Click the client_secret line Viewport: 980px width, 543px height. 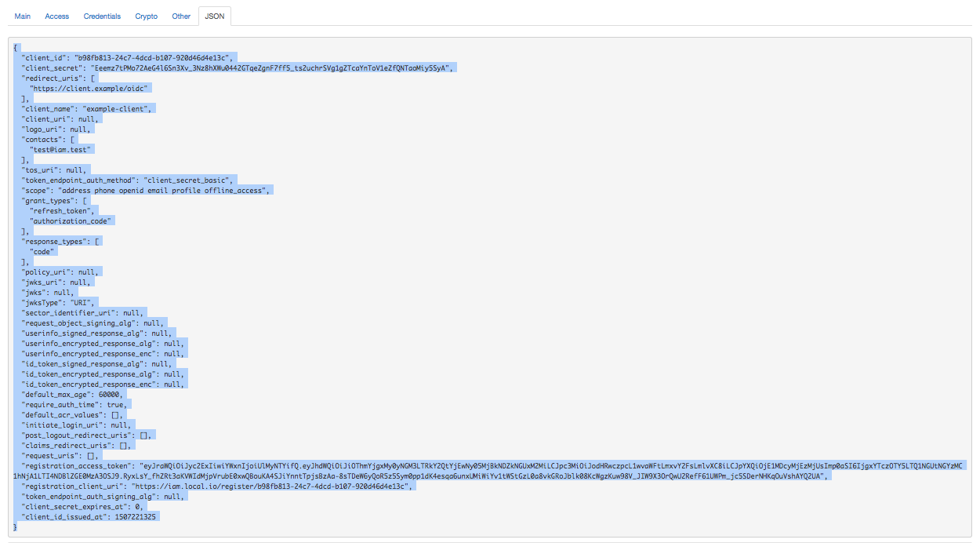[x=235, y=68]
